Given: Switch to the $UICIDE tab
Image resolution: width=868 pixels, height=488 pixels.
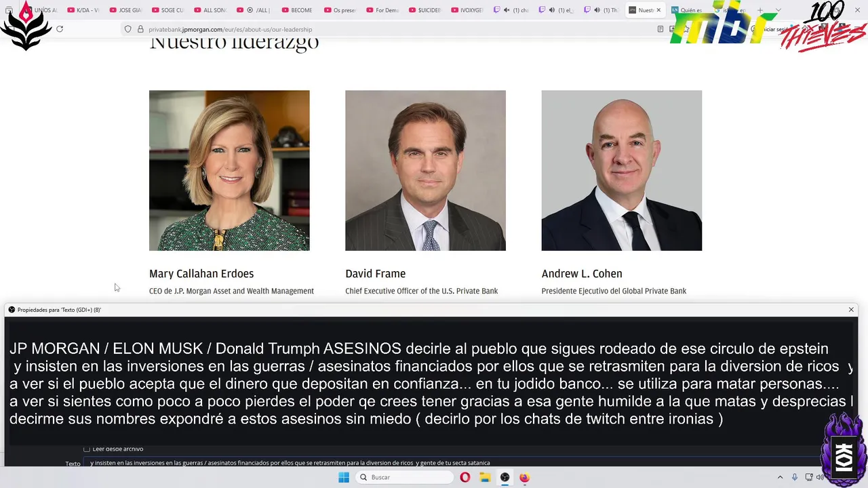Looking at the screenshot, I should (x=425, y=10).
